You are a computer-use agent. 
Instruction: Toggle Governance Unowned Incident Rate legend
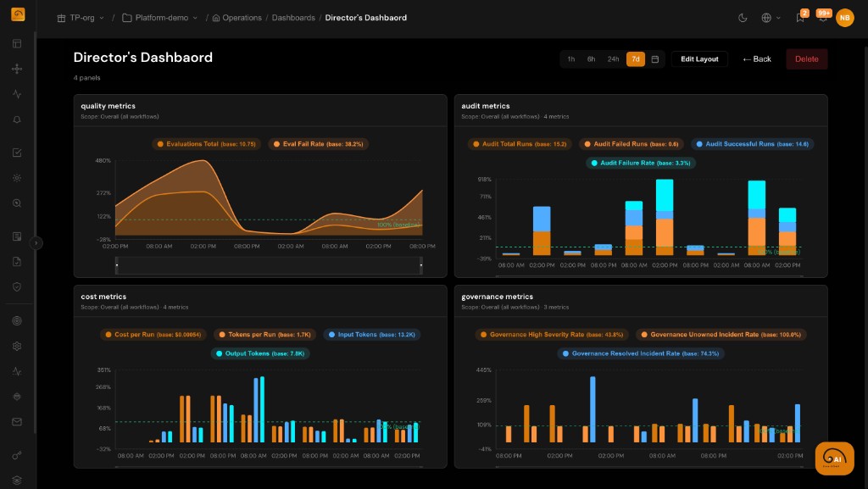point(721,335)
